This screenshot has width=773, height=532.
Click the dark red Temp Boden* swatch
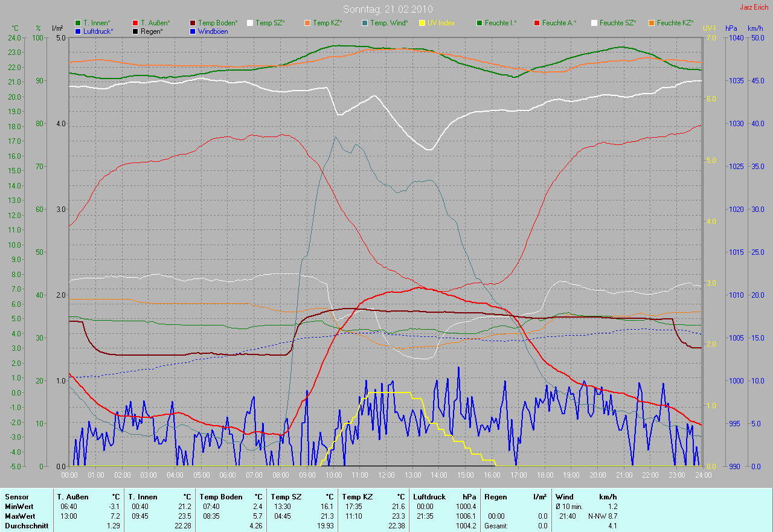tap(193, 23)
